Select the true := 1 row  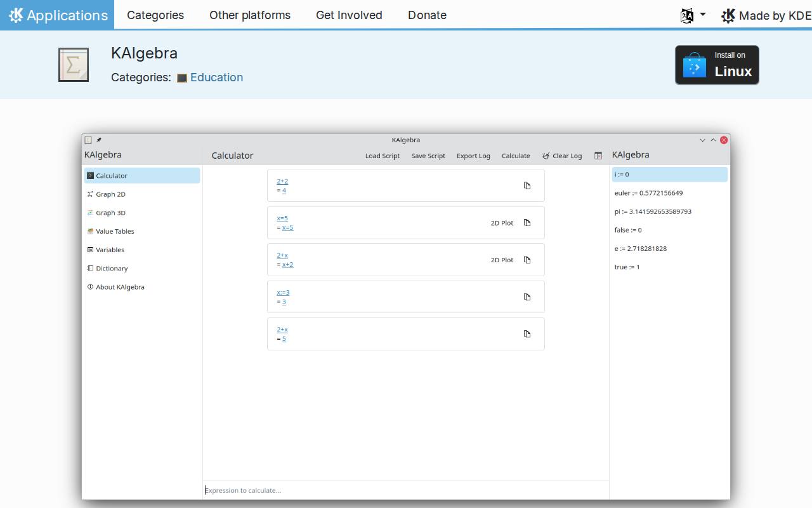[x=670, y=267]
